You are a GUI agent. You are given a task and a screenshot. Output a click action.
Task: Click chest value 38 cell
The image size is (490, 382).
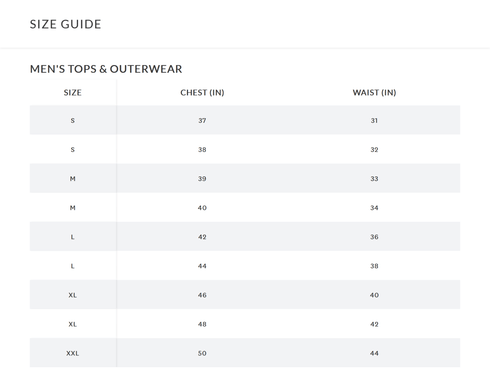pyautogui.click(x=202, y=150)
